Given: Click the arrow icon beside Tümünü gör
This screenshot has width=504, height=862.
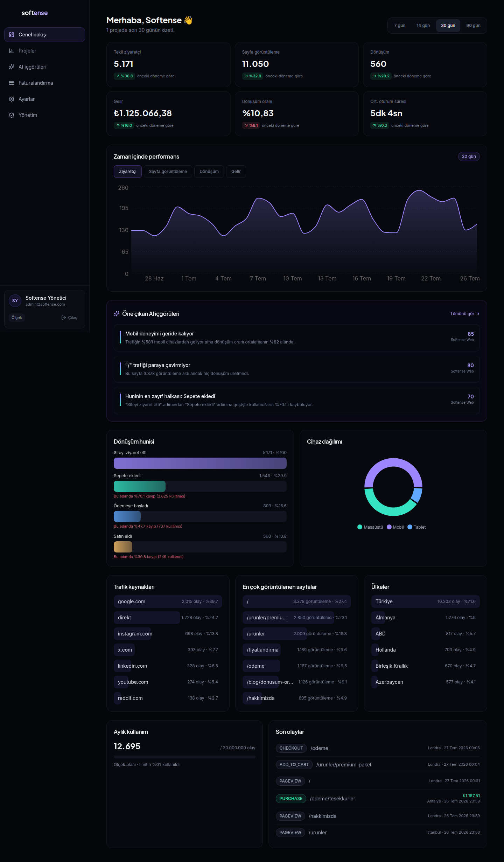Looking at the screenshot, I should [478, 314].
